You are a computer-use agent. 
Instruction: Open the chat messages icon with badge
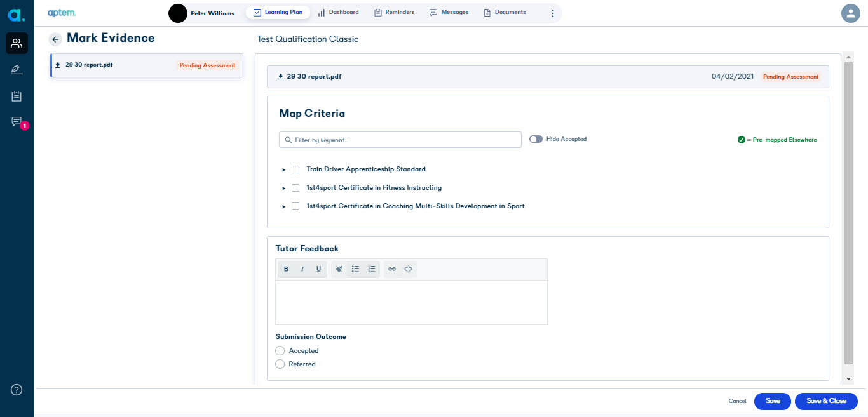(17, 121)
